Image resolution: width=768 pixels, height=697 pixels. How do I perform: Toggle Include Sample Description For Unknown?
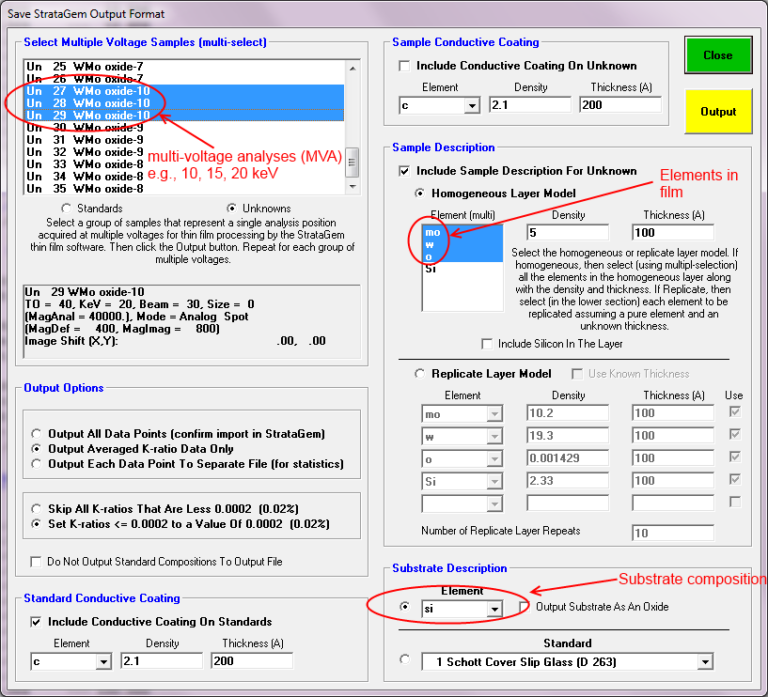coord(404,171)
